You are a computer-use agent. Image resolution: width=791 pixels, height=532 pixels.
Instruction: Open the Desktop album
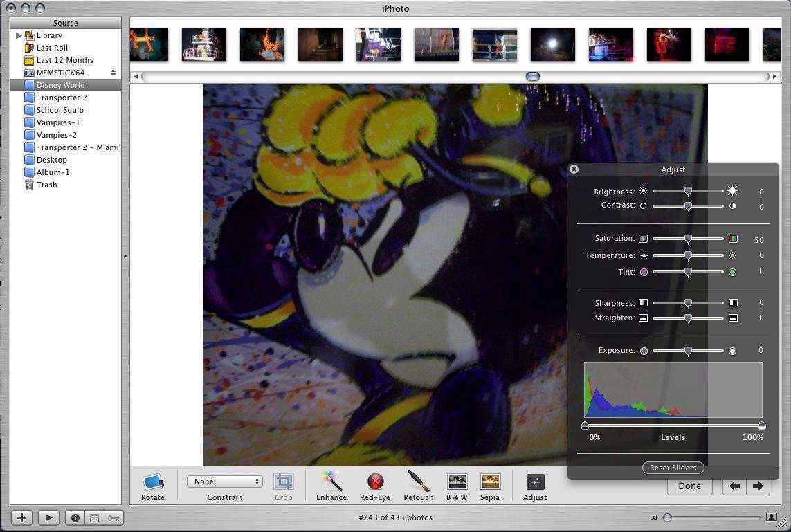[x=66, y=160]
